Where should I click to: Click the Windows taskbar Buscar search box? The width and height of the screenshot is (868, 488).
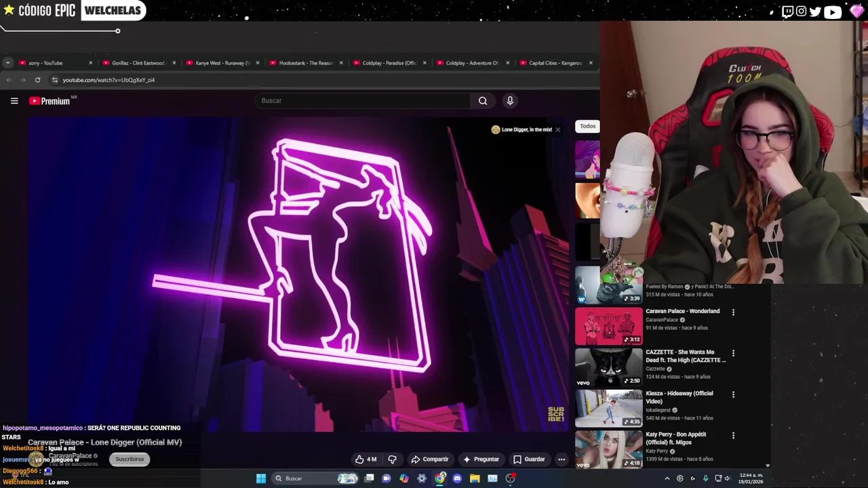pyautogui.click(x=315, y=479)
